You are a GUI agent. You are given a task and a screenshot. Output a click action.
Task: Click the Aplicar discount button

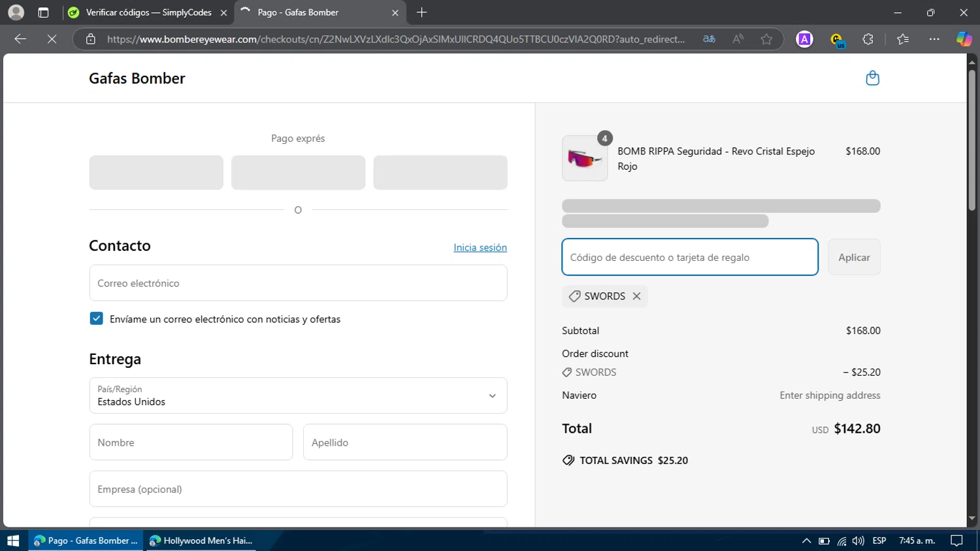(854, 257)
